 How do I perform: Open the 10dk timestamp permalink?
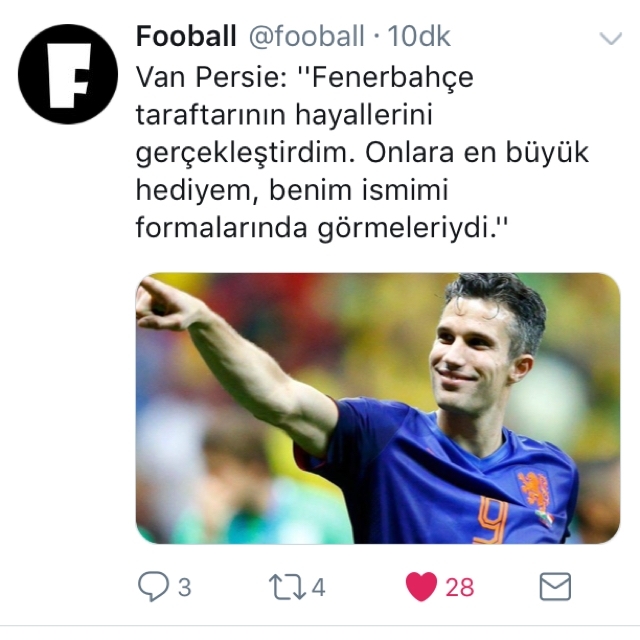pos(419,36)
